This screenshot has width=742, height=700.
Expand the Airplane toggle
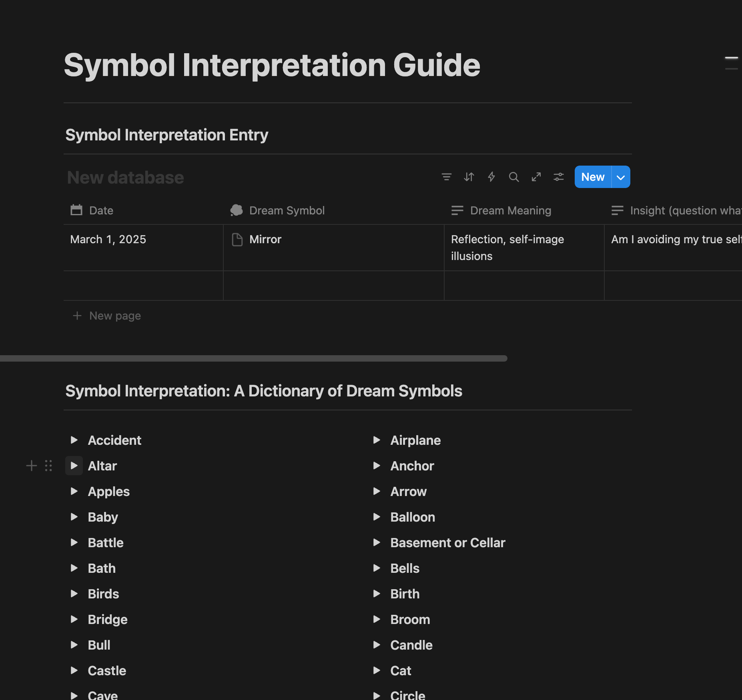(377, 440)
